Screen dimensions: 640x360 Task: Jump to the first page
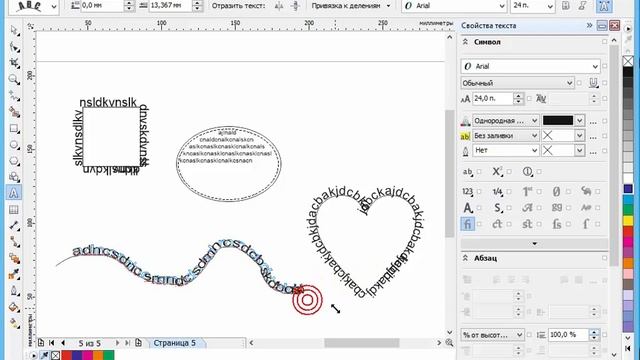point(52,343)
